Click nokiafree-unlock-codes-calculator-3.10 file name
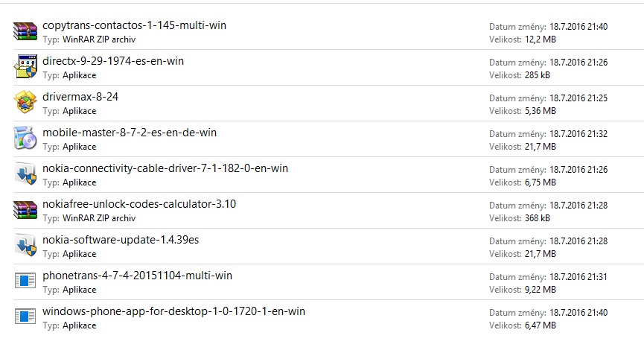 139,204
